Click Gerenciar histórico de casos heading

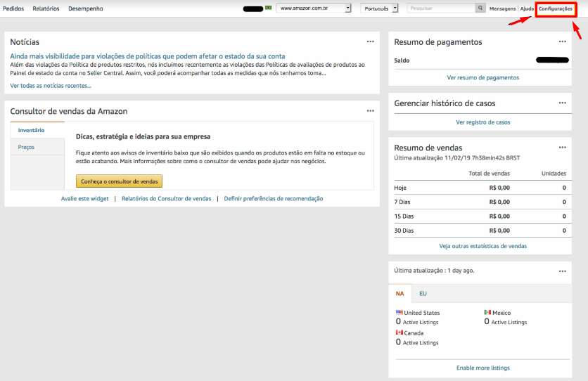point(445,103)
